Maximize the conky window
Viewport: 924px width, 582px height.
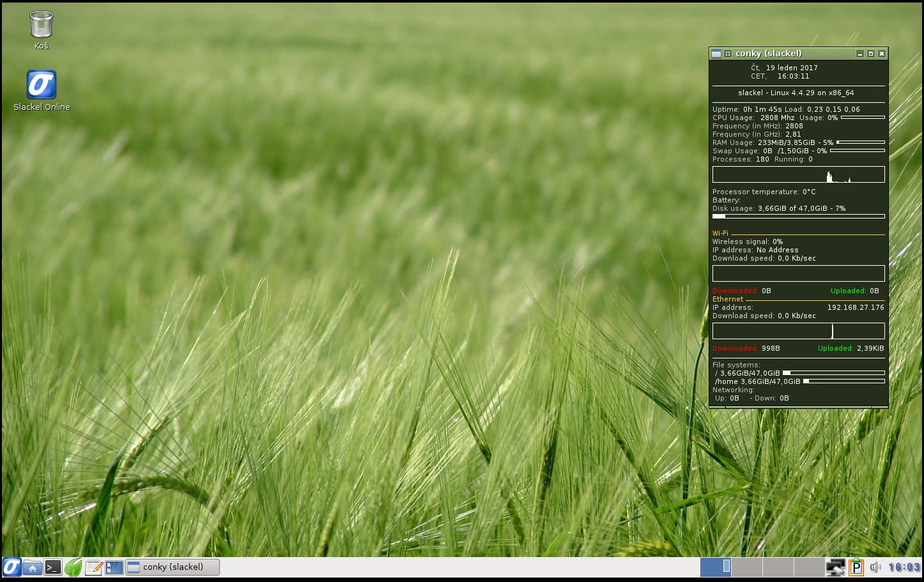(x=871, y=54)
